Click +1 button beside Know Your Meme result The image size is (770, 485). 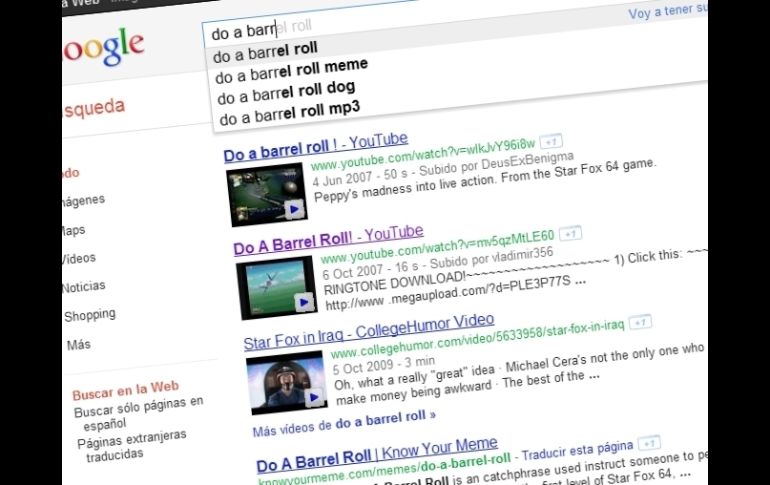tap(648, 442)
